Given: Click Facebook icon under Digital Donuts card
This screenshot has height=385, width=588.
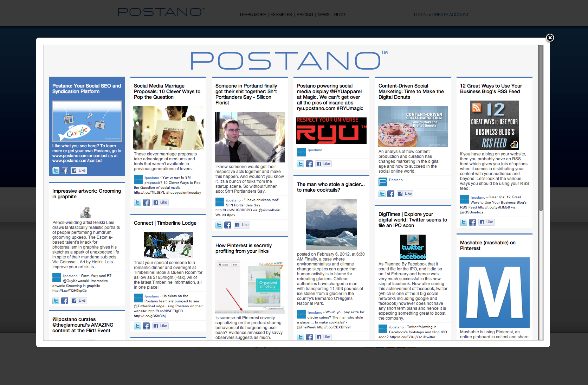Looking at the screenshot, I should click(x=391, y=194).
